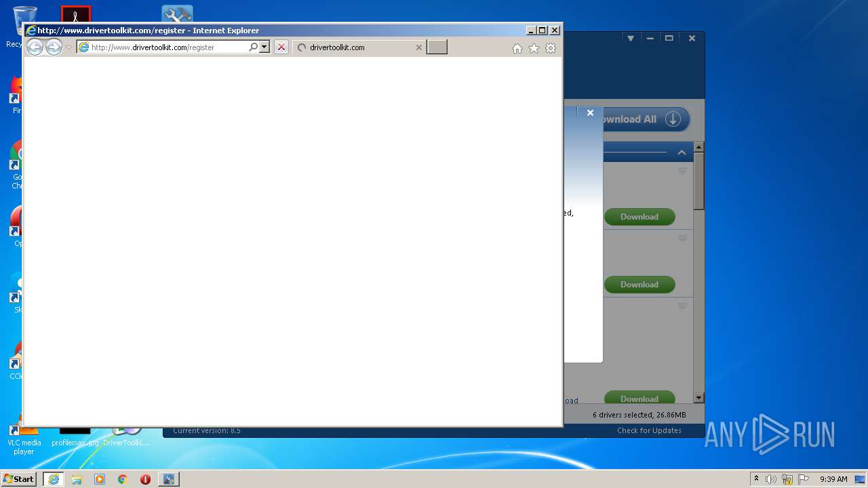Click 'Current version: 8.5' text
This screenshot has height=488, width=868.
(x=207, y=430)
